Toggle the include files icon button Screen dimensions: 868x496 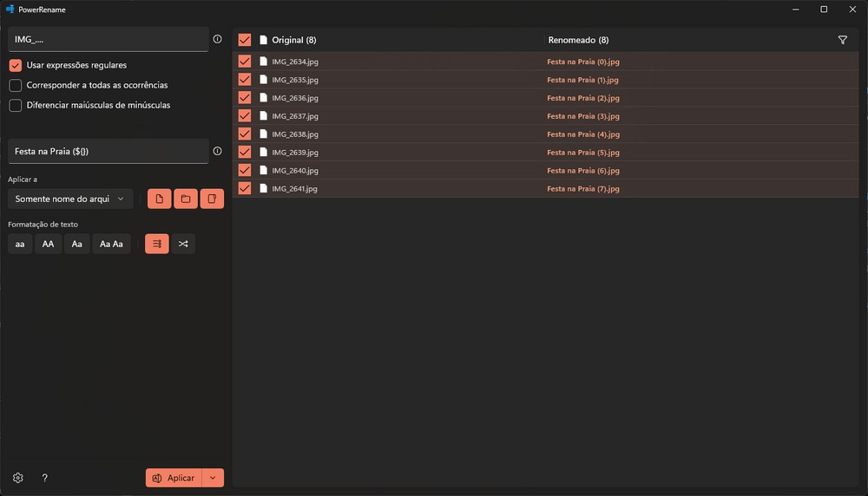click(x=159, y=199)
